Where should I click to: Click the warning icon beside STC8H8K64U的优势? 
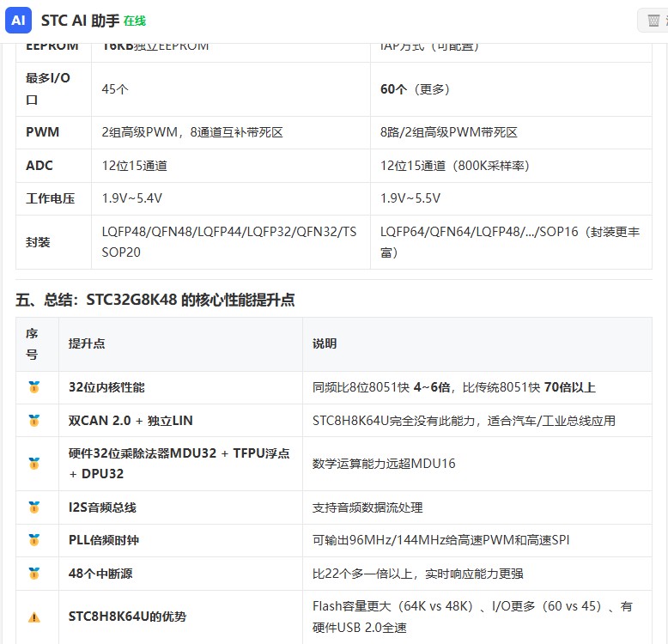click(x=34, y=617)
